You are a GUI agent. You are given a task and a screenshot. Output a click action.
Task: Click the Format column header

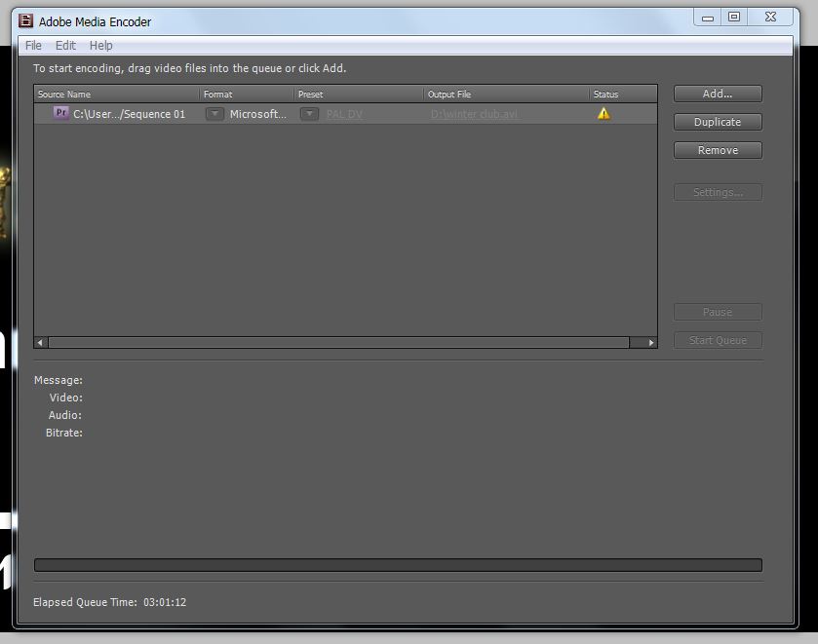pyautogui.click(x=247, y=95)
